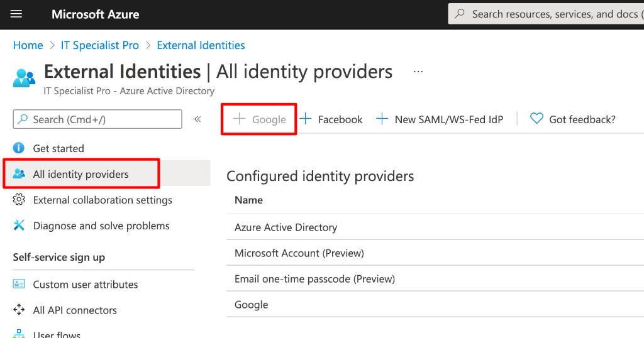The image size is (644, 338).
Task: Click the arrows icon beside All API connectors
Action: click(19, 310)
